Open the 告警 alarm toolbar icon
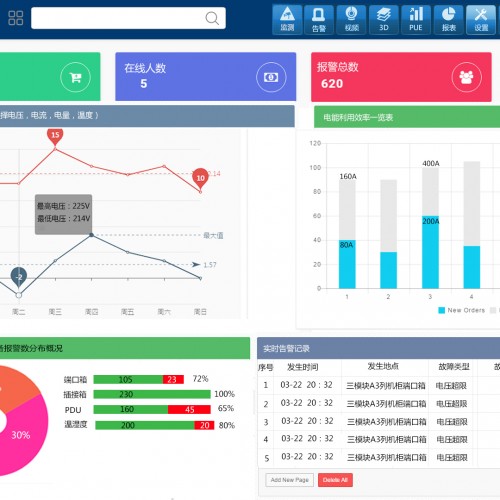 (319, 19)
